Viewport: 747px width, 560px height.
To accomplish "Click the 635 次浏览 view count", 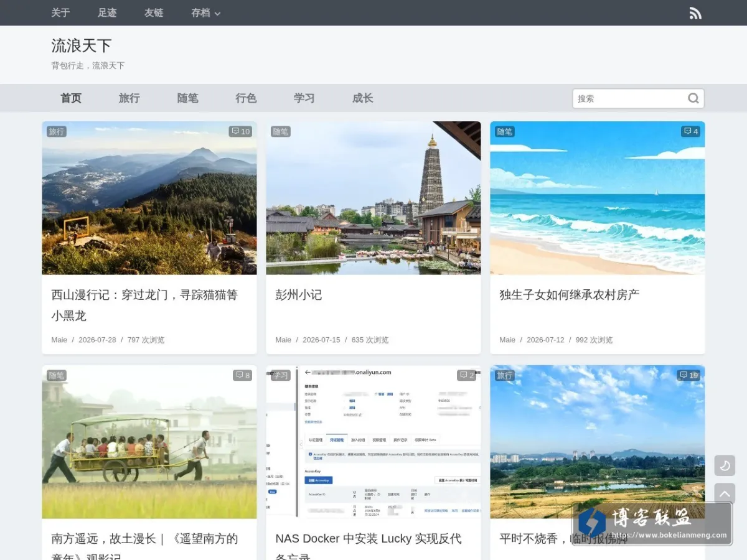I will [x=370, y=340].
